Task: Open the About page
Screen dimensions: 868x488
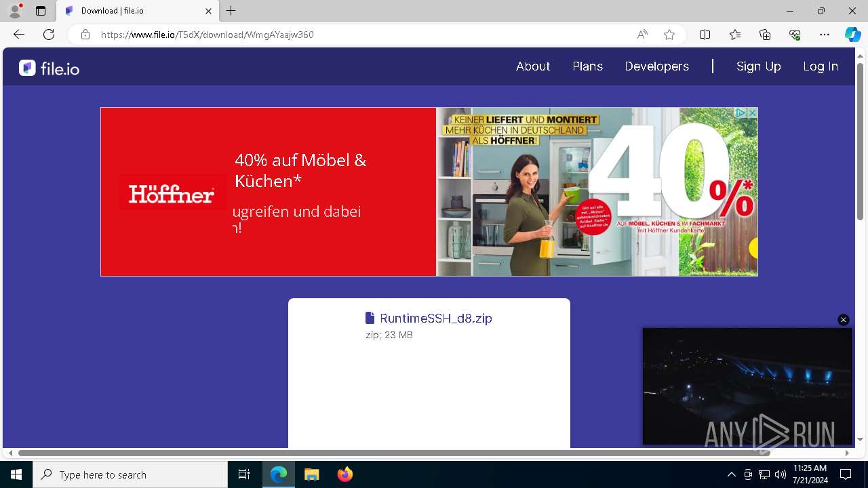Action: point(533,66)
